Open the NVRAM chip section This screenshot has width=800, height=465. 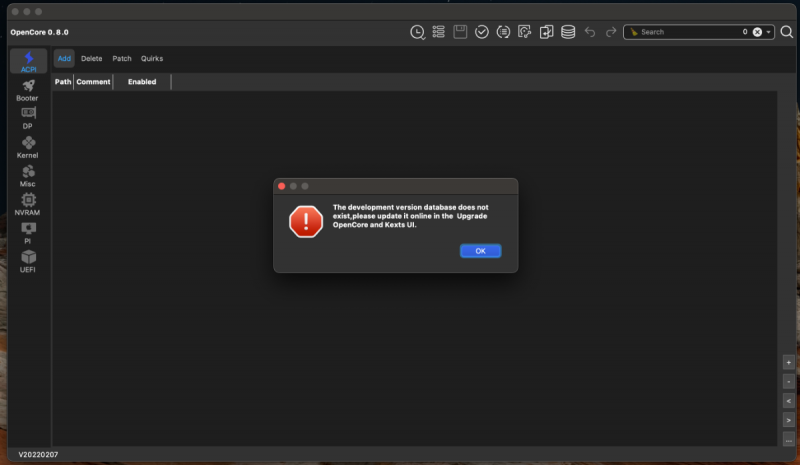pyautogui.click(x=28, y=205)
